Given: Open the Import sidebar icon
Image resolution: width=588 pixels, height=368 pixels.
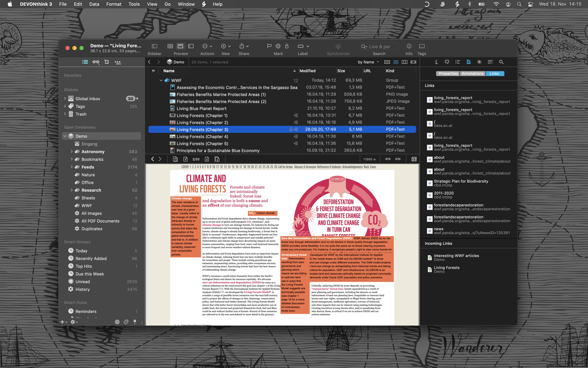Looking at the screenshot, I should [x=106, y=62].
